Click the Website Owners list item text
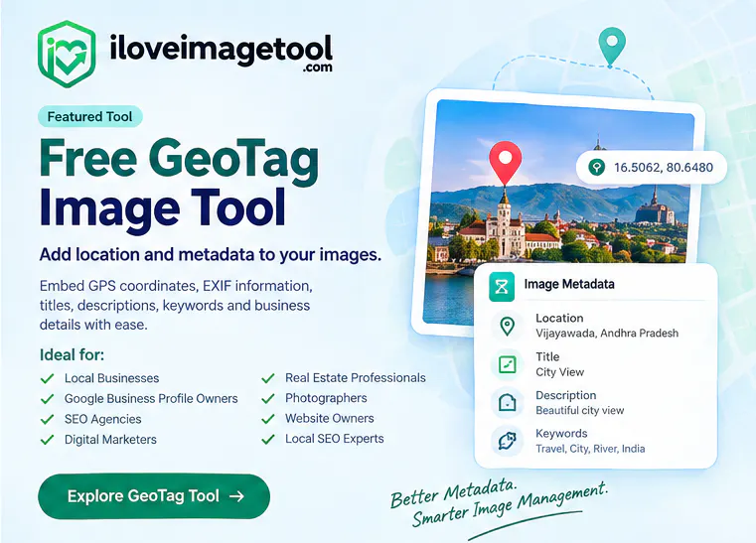Viewport: 756px width, 543px height. (x=329, y=418)
